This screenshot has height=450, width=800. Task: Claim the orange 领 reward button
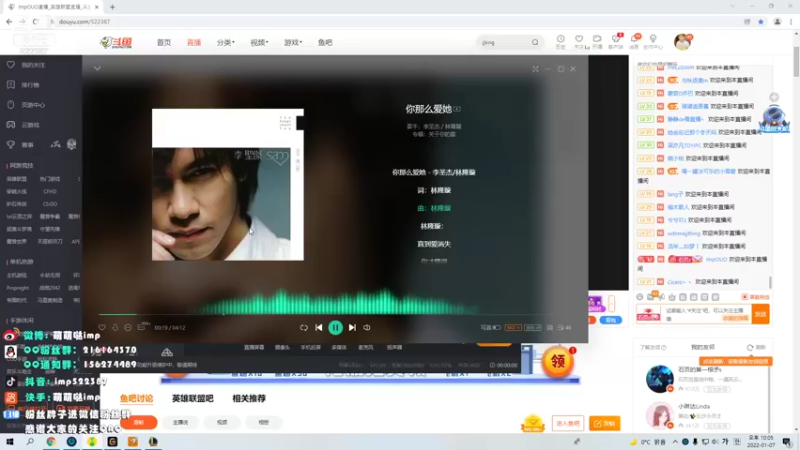(x=558, y=362)
